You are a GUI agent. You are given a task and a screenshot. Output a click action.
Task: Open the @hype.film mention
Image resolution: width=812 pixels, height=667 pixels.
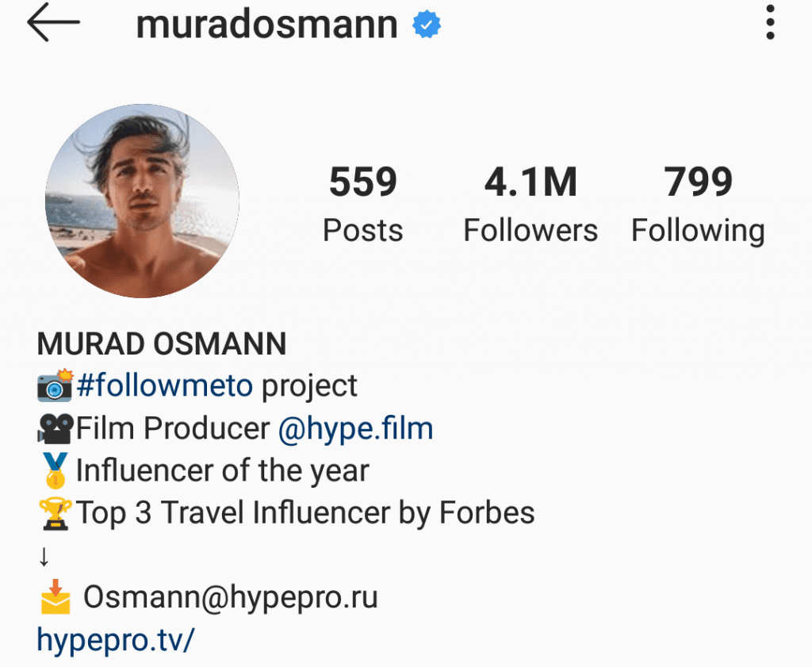tap(355, 429)
